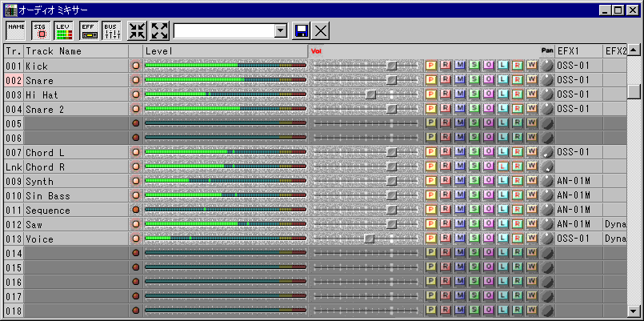The image size is (644, 321).
Task: Click inside the preset name field
Action: click(224, 30)
